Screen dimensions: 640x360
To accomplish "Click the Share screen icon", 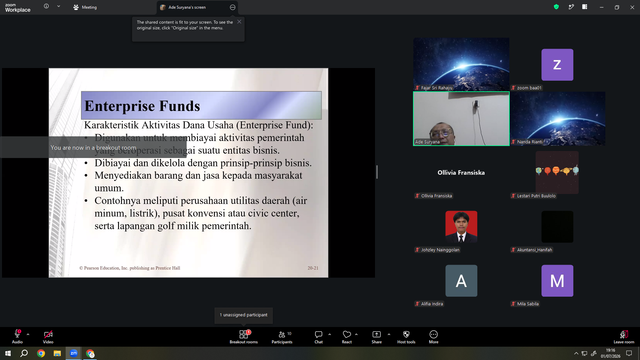I will pos(376,334).
